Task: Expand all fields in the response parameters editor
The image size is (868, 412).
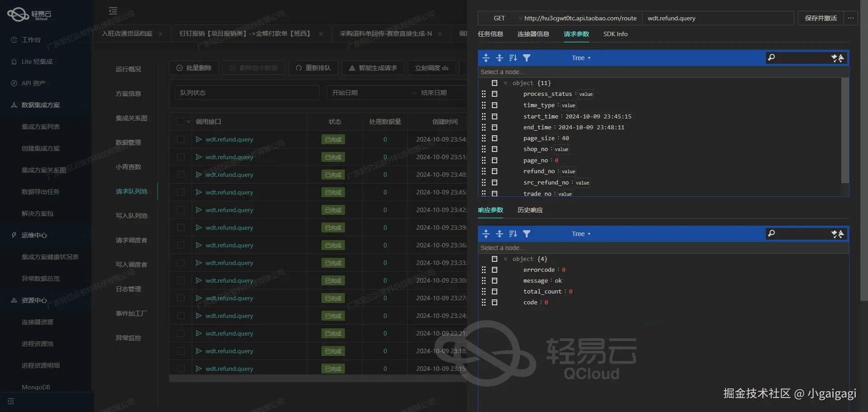Action: pos(486,234)
